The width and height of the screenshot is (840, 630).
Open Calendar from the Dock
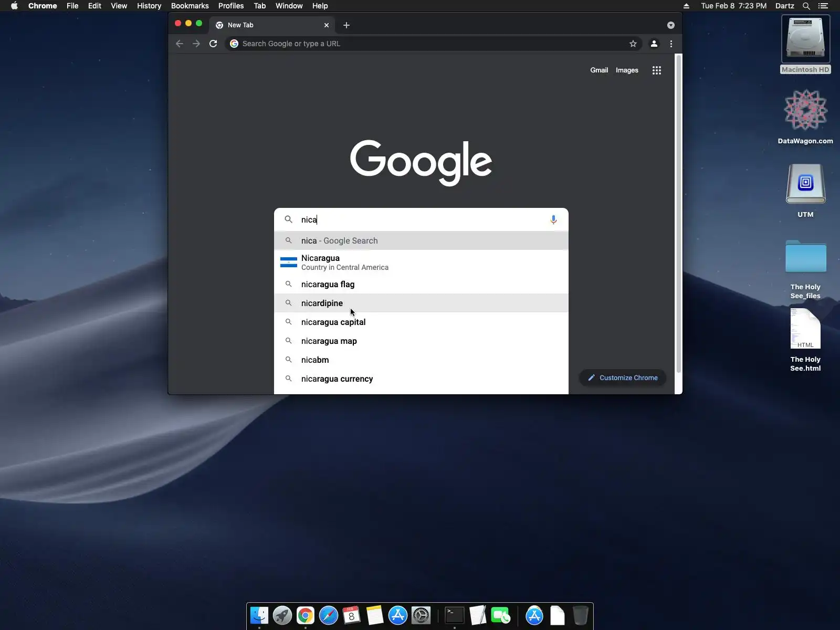coord(352,615)
